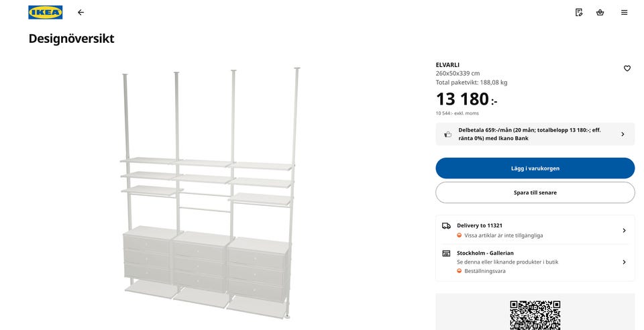This screenshot has height=330, width=644.
Task: Open the shopping basket
Action: tap(600, 12)
